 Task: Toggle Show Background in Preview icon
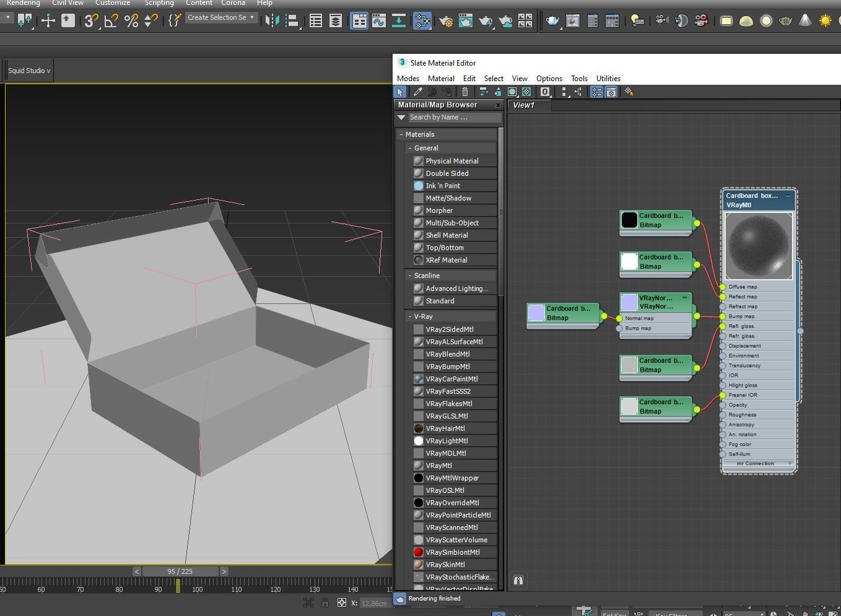526,92
